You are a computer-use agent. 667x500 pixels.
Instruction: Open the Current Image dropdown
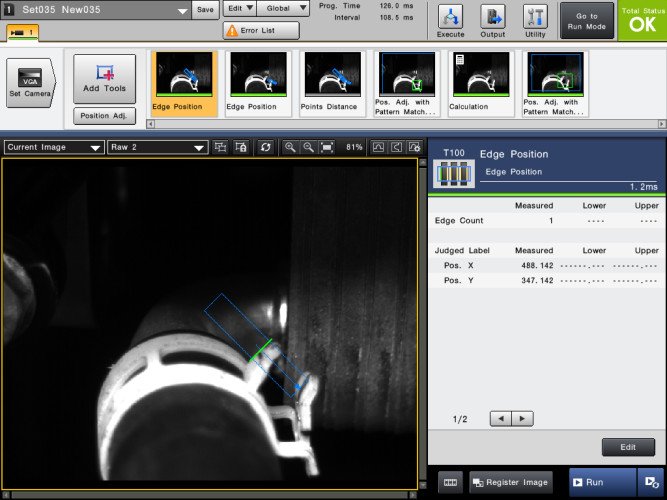pos(54,147)
